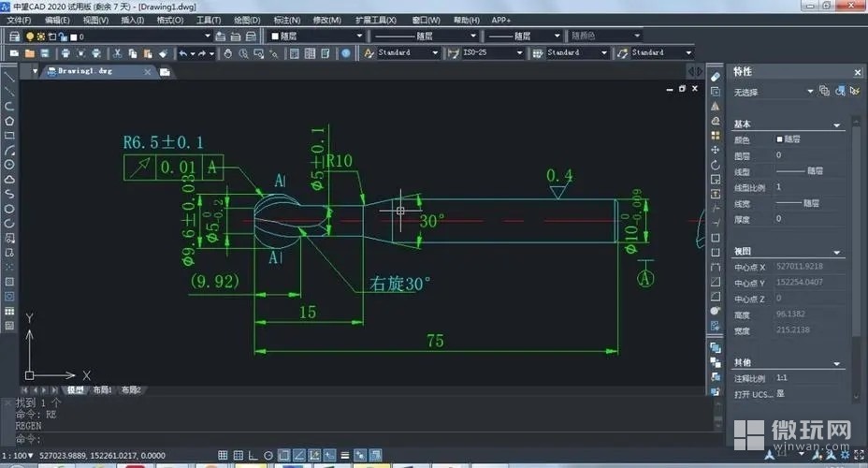Image resolution: width=868 pixels, height=468 pixels.
Task: Open the color control dropdown
Action: [x=359, y=36]
